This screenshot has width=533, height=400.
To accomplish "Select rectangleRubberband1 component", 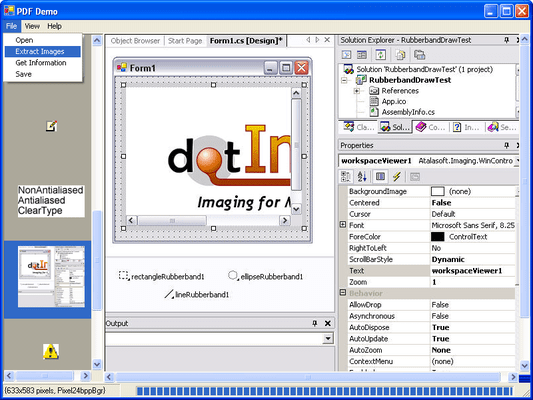I will coord(162,276).
